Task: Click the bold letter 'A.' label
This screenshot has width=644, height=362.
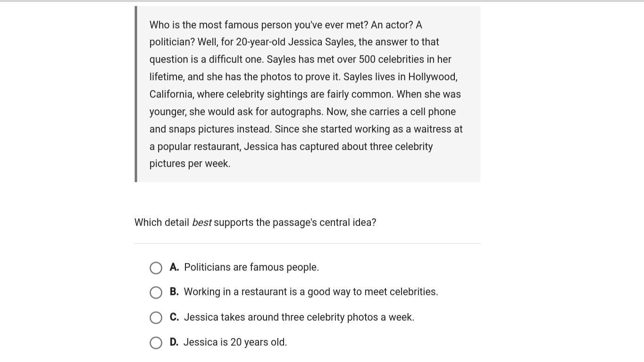Action: 174,267
